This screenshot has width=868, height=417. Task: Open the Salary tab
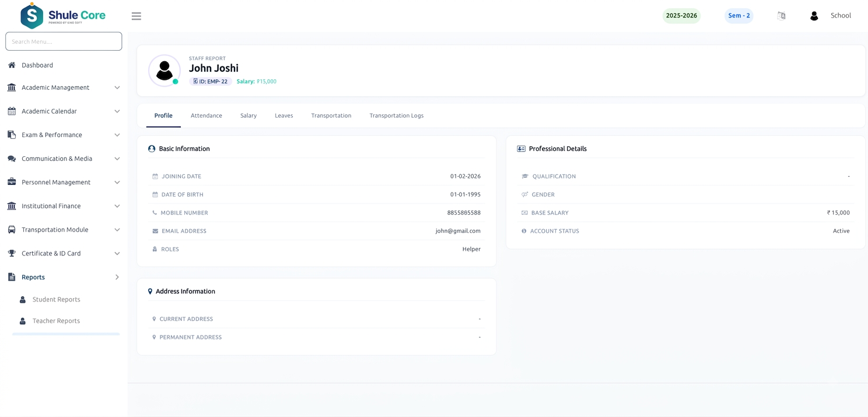[x=249, y=115]
